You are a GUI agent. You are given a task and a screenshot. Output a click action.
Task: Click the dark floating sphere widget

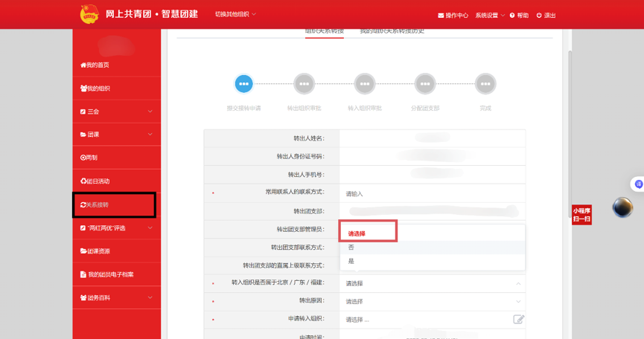click(x=622, y=207)
